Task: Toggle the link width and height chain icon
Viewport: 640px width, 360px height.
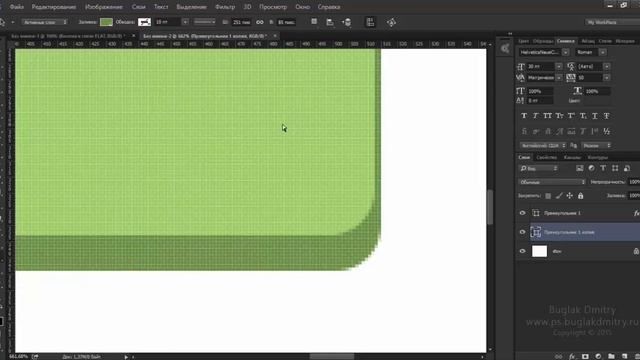Action: pos(260,22)
